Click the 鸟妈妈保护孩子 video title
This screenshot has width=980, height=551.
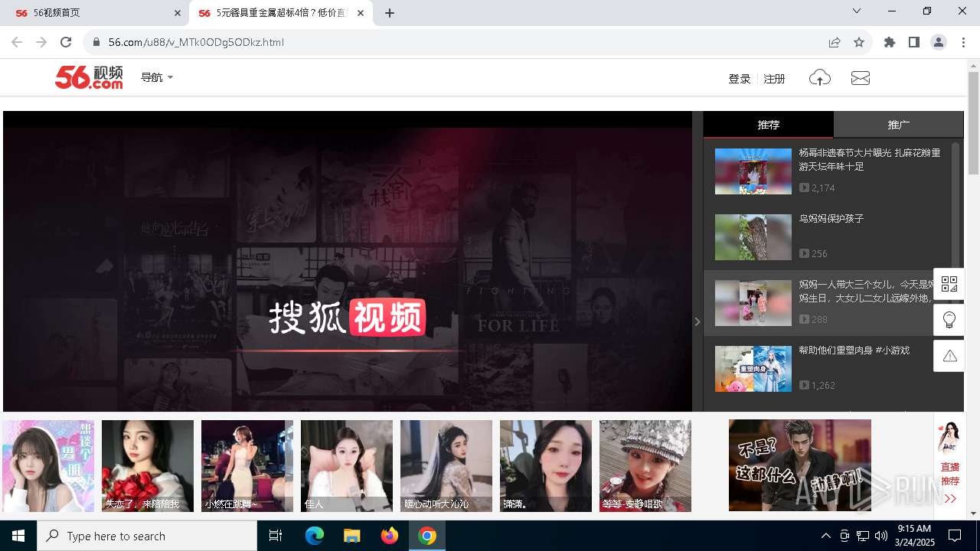831,218
